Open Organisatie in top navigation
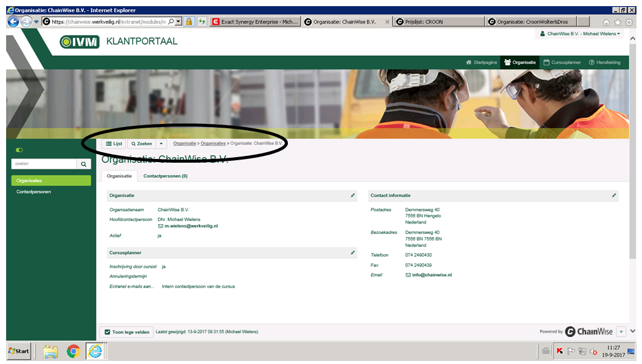 pyautogui.click(x=520, y=62)
